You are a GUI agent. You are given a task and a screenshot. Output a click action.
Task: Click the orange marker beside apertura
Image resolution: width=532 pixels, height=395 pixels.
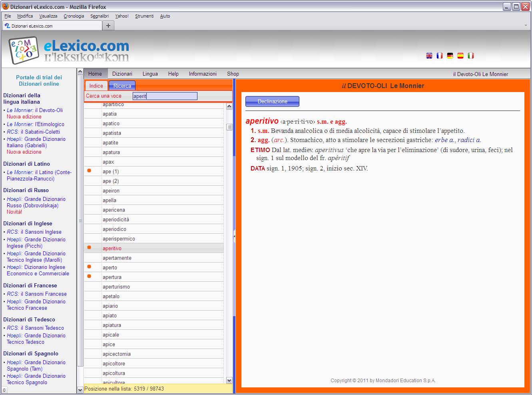click(x=89, y=276)
